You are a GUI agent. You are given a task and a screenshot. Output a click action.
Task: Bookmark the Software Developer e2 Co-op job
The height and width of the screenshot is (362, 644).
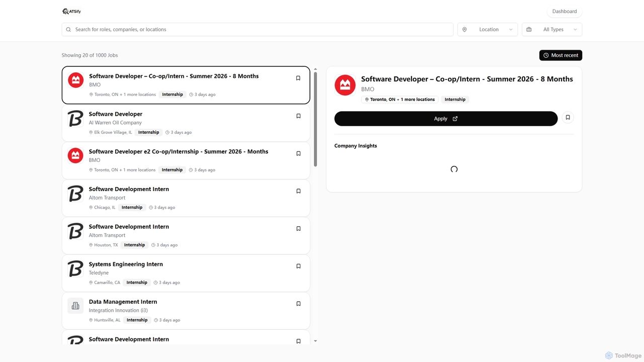point(298,153)
